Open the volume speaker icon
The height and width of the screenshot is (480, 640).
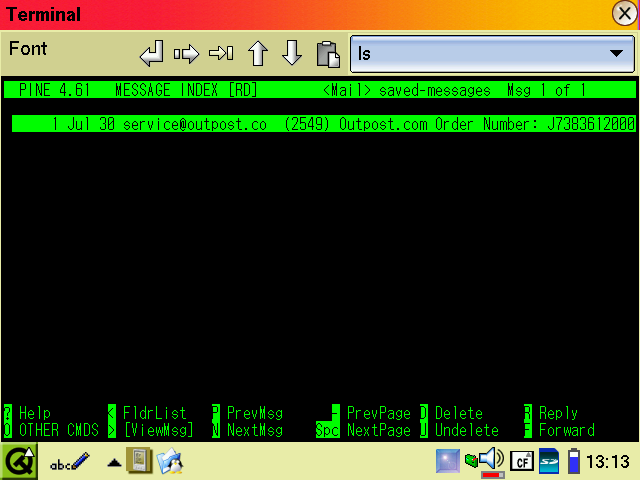point(491,459)
